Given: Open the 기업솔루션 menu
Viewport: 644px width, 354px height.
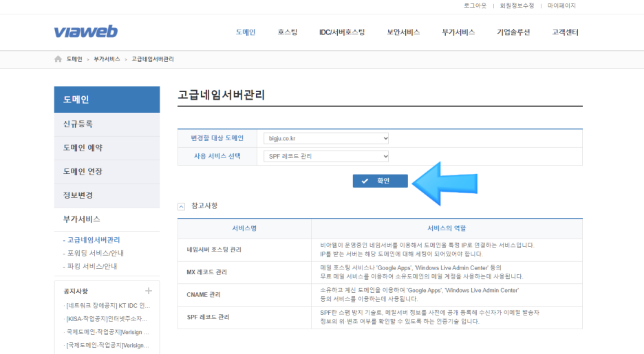Looking at the screenshot, I should [513, 32].
